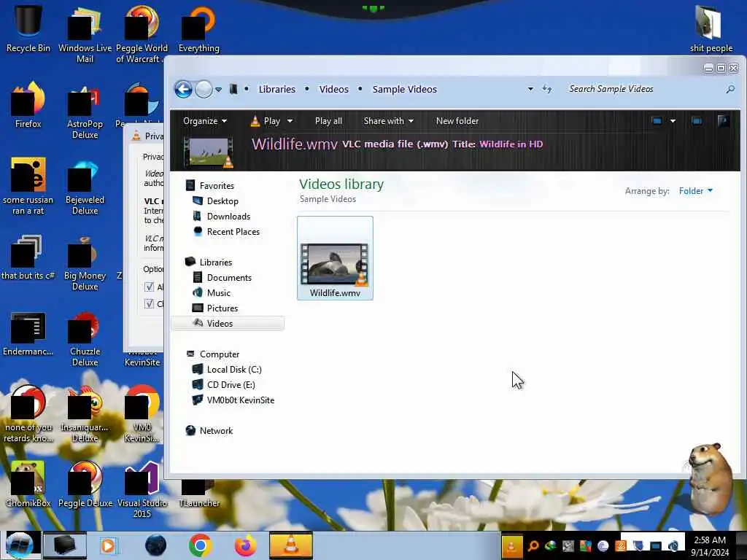Select Network in the navigation pane
This screenshot has width=747, height=560.
point(209,430)
